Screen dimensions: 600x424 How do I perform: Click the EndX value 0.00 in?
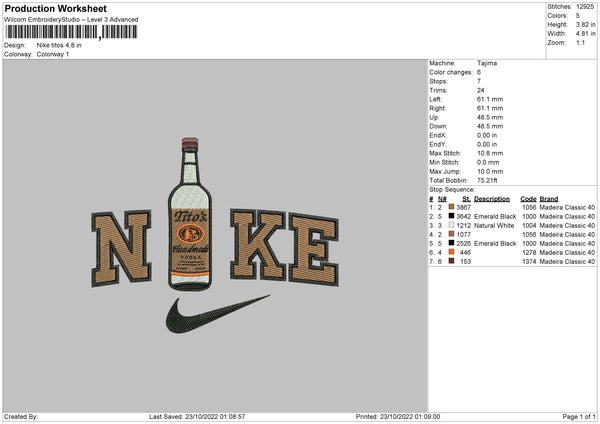(487, 135)
